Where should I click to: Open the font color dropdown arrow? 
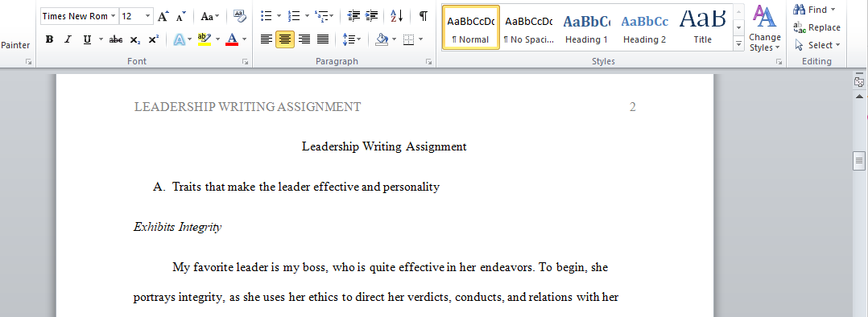(244, 39)
